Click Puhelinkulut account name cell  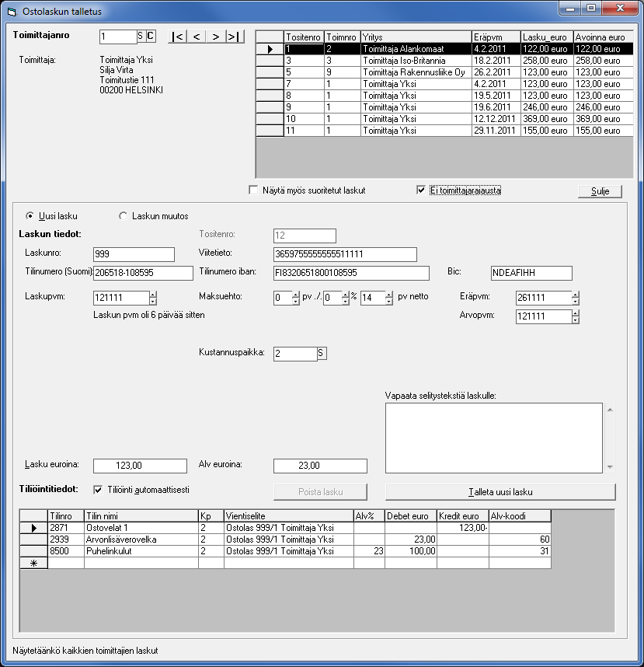click(141, 551)
